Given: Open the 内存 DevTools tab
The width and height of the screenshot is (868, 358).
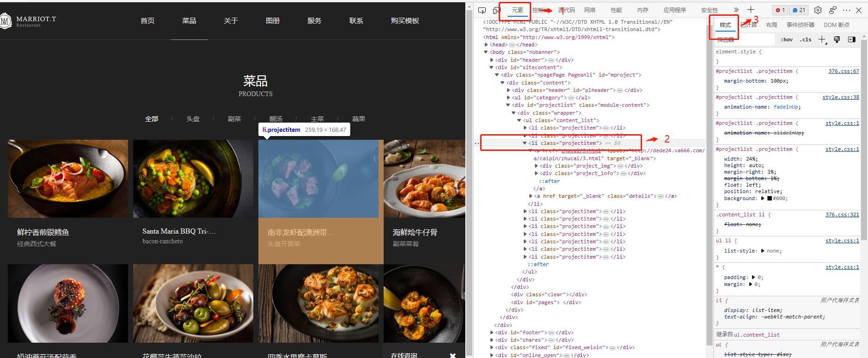Looking at the screenshot, I should 643,10.
